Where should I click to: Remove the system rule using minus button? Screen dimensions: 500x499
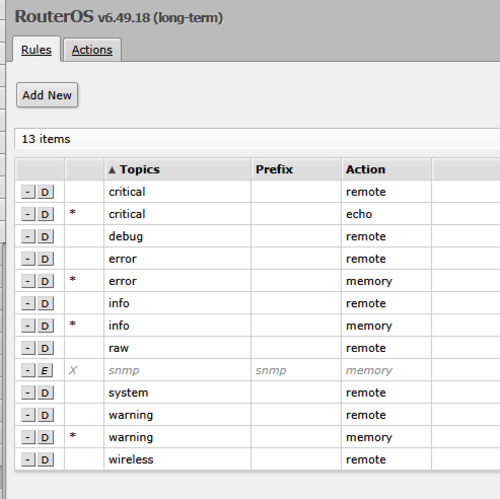[28, 393]
